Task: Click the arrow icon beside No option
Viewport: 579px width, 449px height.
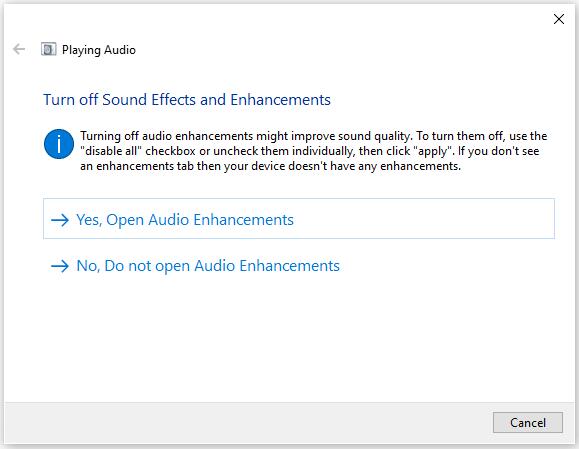Action: click(x=60, y=266)
